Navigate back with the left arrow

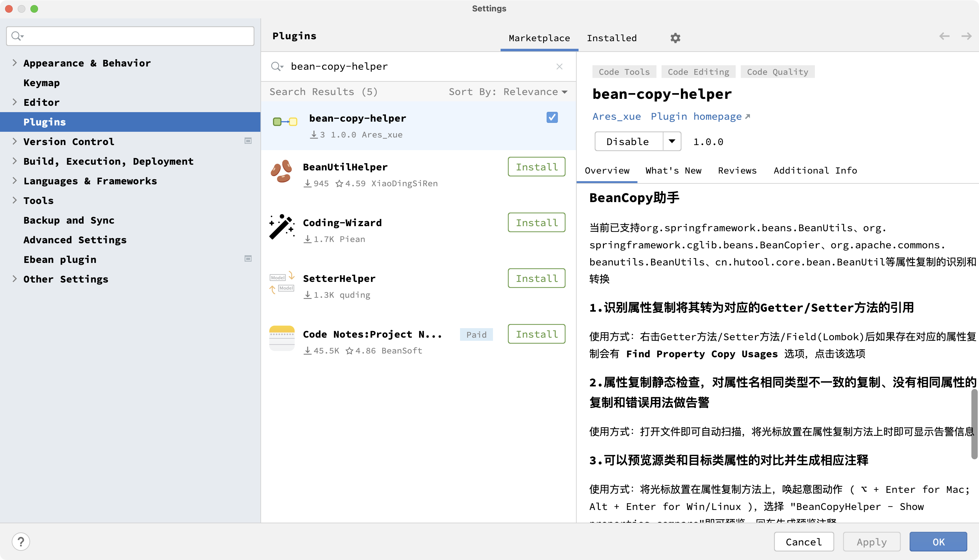944,36
